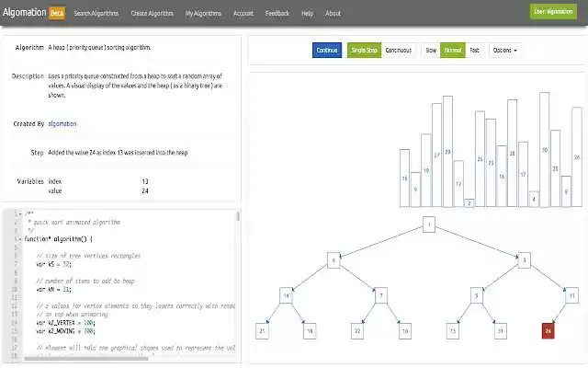Set animation speed to Fast
Image resolution: width=588 pixels, height=368 pixels.
click(474, 50)
